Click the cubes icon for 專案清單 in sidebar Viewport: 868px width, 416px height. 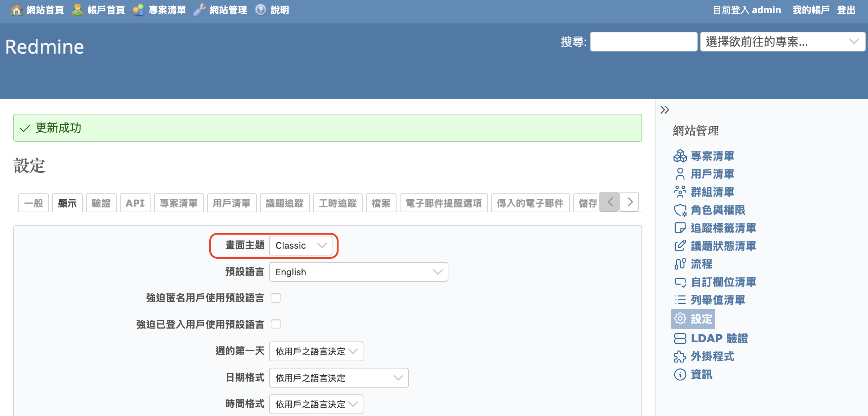click(x=680, y=156)
